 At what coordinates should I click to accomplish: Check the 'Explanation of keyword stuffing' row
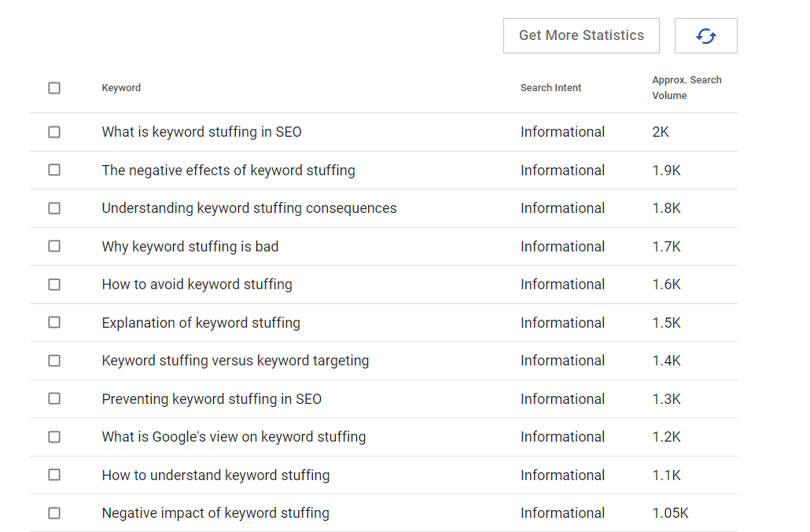click(54, 322)
